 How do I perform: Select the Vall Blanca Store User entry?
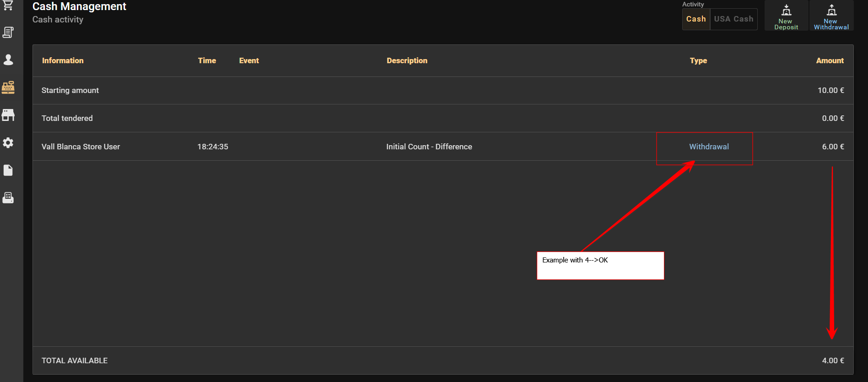pyautogui.click(x=81, y=147)
